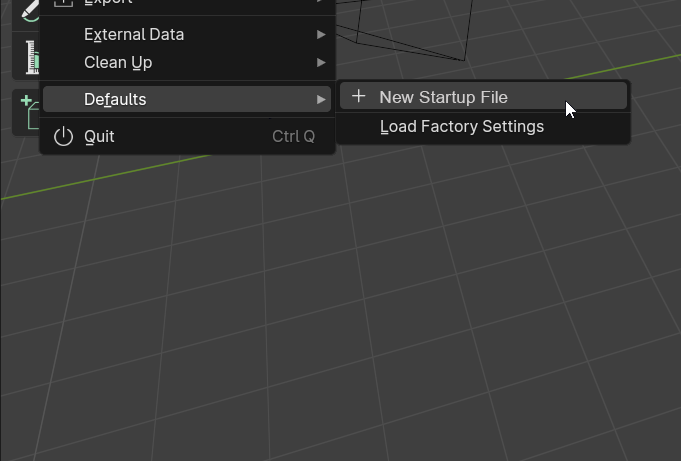The width and height of the screenshot is (681, 461).
Task: Expand arrow next to Defaults
Action: pos(321,99)
